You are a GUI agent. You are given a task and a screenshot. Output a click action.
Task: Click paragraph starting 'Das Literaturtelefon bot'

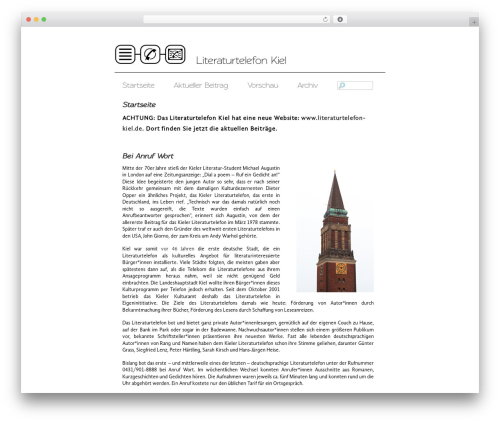[248, 336]
